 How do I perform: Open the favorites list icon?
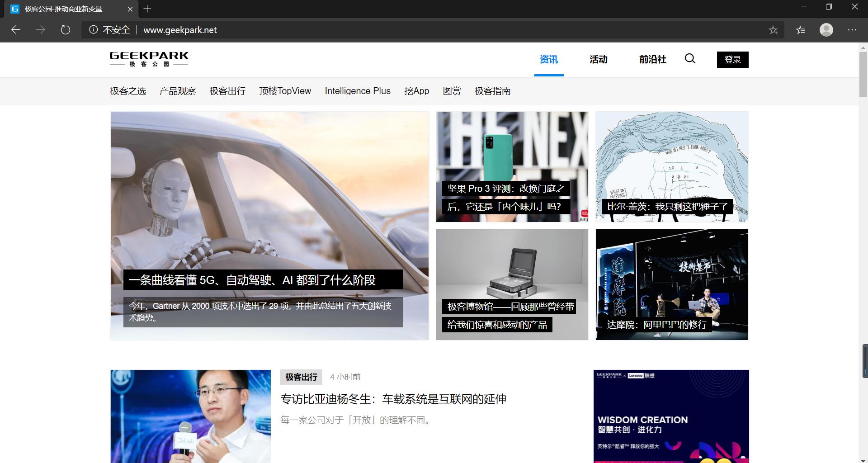(x=800, y=30)
